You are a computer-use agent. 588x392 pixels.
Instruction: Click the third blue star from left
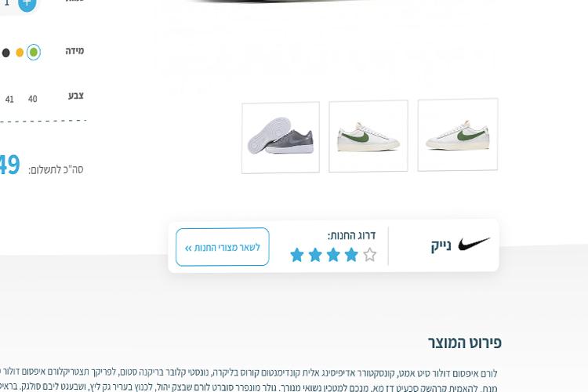coord(333,255)
